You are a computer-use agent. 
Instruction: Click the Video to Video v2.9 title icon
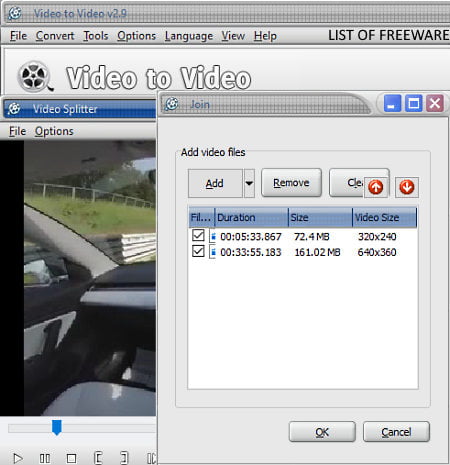pos(15,13)
